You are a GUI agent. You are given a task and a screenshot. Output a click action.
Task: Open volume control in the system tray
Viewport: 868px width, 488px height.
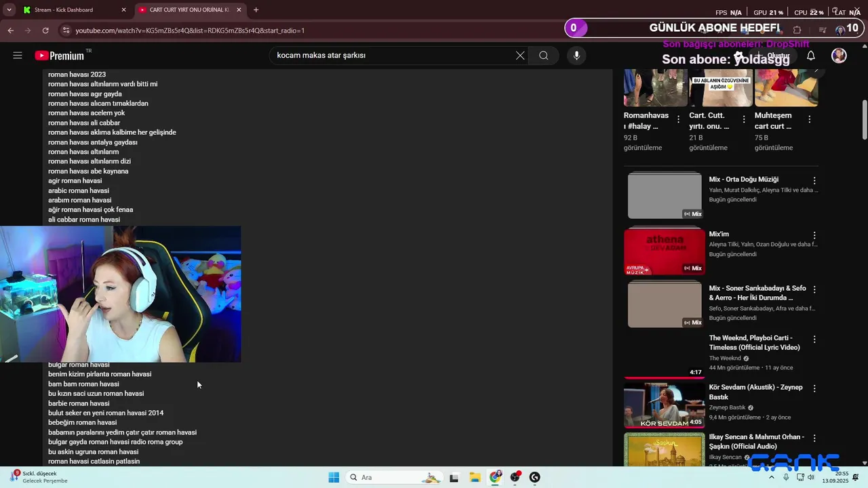(x=811, y=477)
